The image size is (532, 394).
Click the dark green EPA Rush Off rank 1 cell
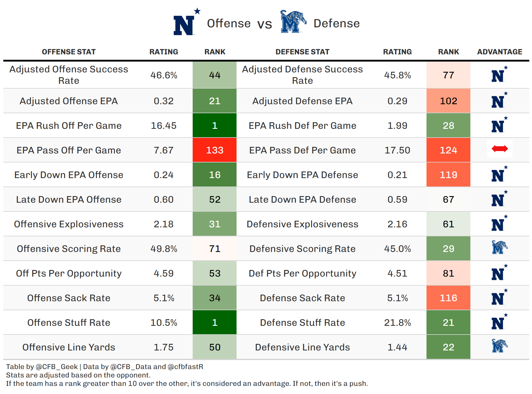(215, 126)
